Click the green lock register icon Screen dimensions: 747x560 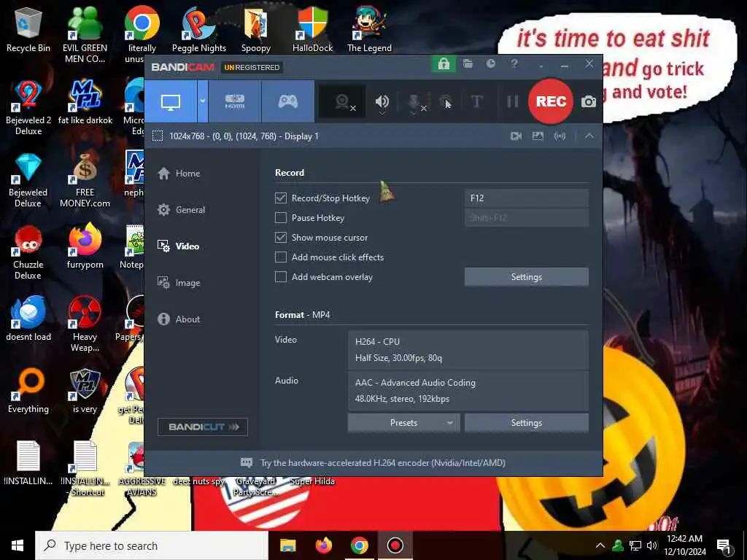click(x=444, y=64)
